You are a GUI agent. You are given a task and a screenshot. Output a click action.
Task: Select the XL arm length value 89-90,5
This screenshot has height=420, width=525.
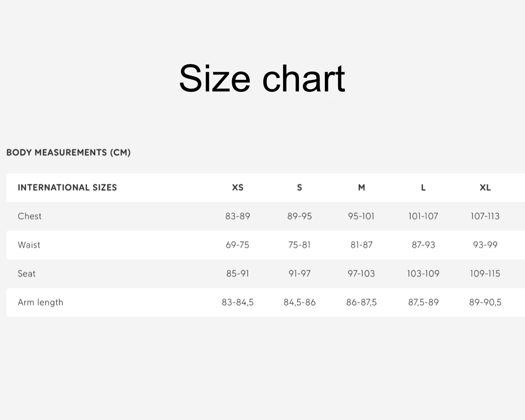tap(485, 302)
